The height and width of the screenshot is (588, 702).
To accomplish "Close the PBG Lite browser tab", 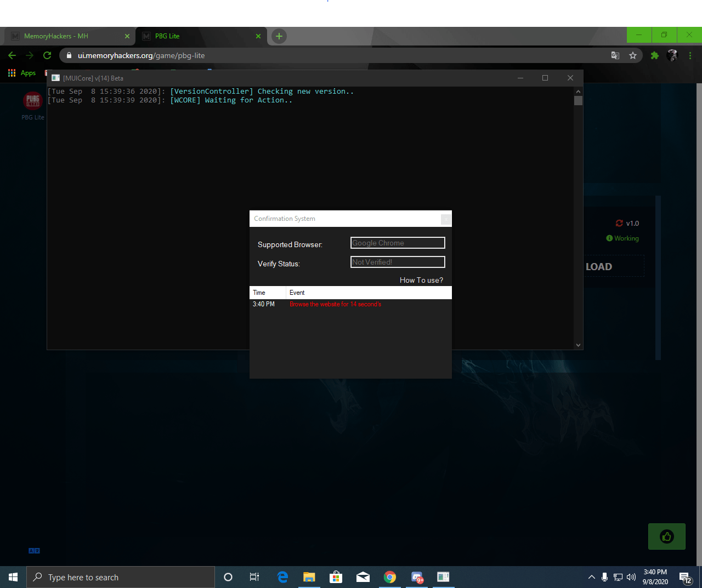I will click(258, 36).
